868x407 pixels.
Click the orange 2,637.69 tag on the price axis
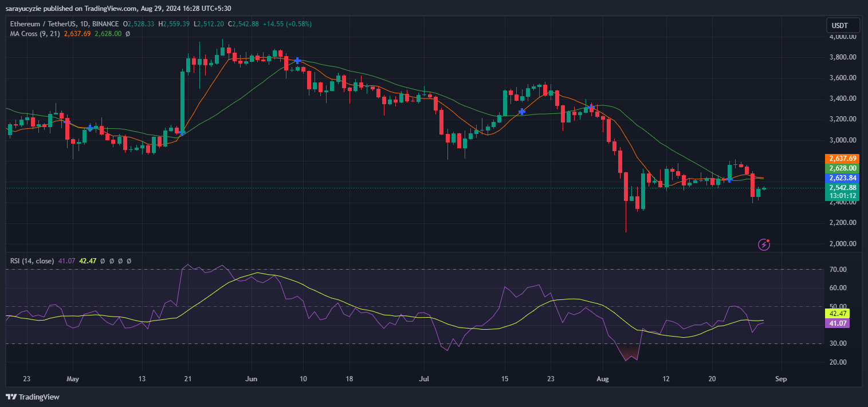(x=842, y=159)
